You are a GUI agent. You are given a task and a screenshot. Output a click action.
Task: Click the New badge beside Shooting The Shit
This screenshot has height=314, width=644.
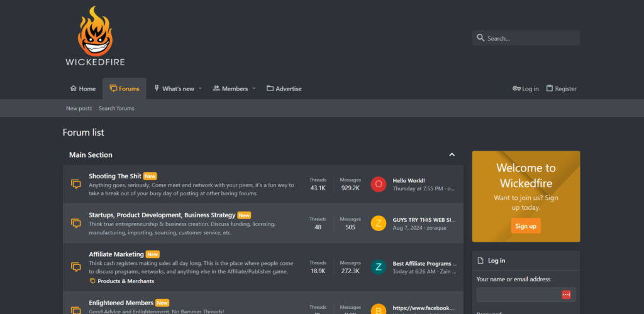click(150, 176)
